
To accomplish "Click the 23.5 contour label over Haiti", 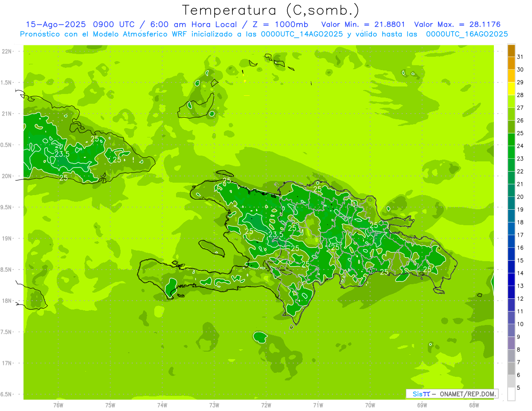I will tap(276, 235).
